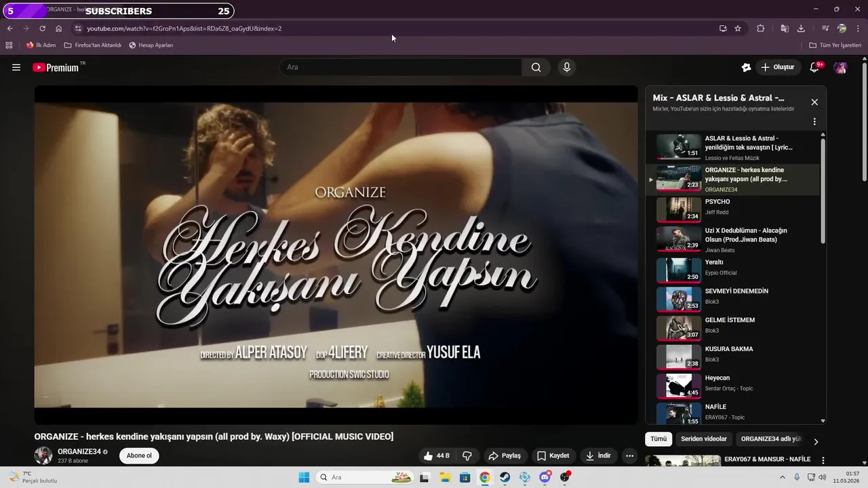Open Mix playlist three-dot options
This screenshot has width=868, height=488.
(814, 122)
